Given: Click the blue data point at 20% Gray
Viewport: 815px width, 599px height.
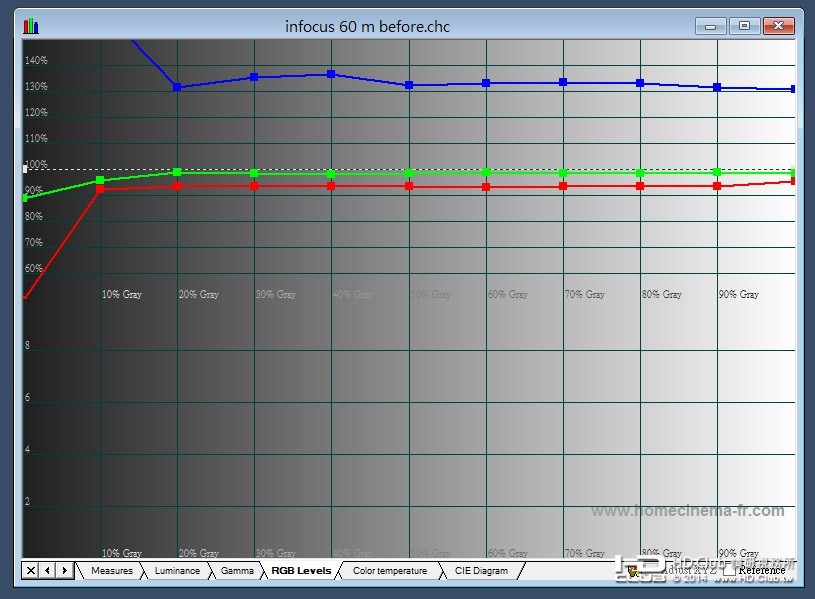Looking at the screenshot, I should pos(177,87).
